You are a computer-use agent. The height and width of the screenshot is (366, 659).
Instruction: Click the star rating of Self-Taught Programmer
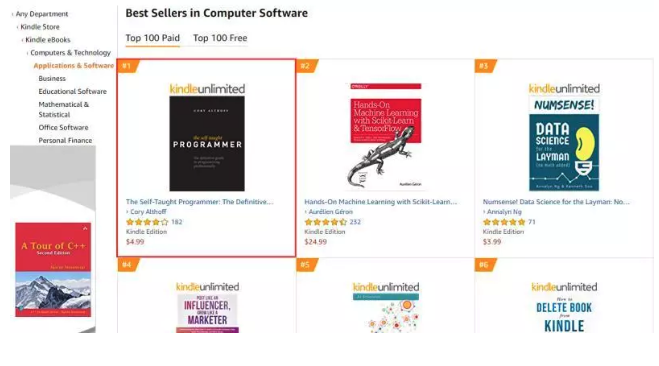click(x=147, y=222)
